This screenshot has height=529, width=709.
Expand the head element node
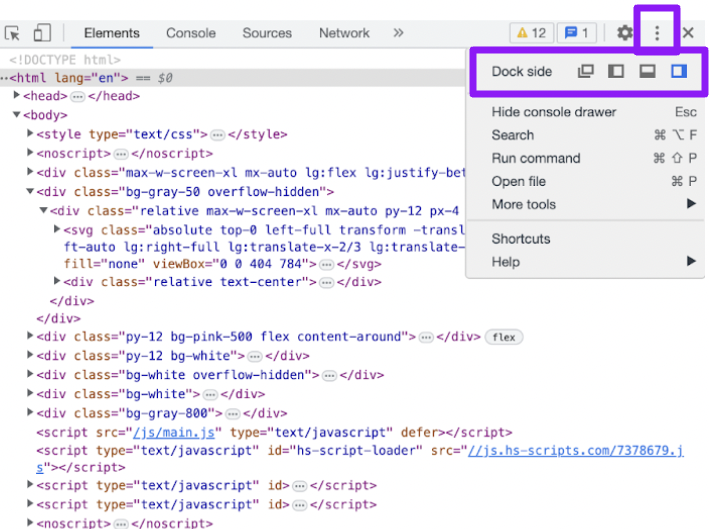17,95
